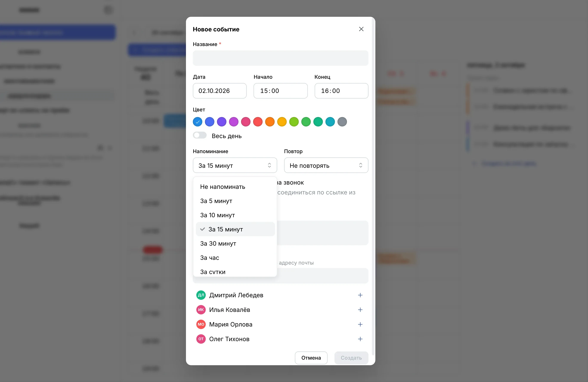Click the ДЛ avatar of Дмитрий Лебедев
The height and width of the screenshot is (382, 588).
pyautogui.click(x=201, y=295)
